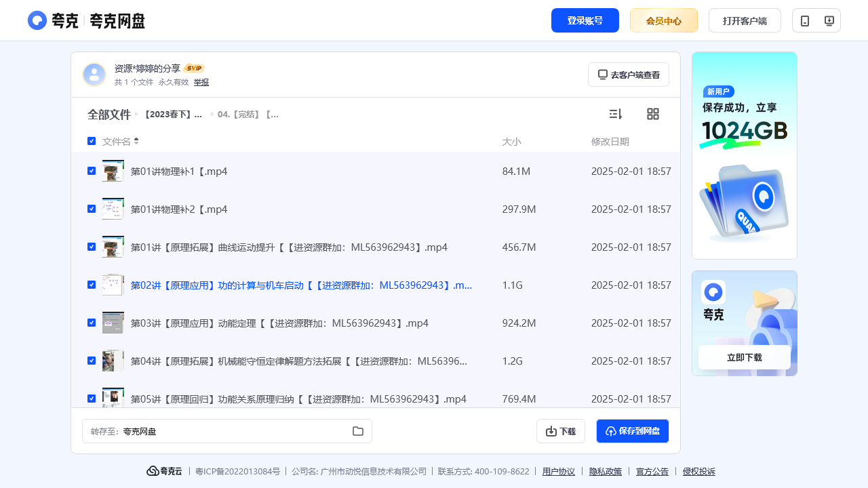Open mobile device icon in header

coord(805,21)
